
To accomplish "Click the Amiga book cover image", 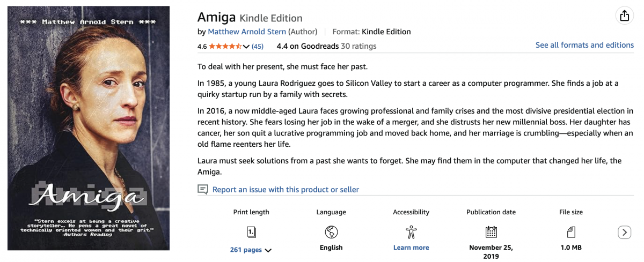I will 89,128.
